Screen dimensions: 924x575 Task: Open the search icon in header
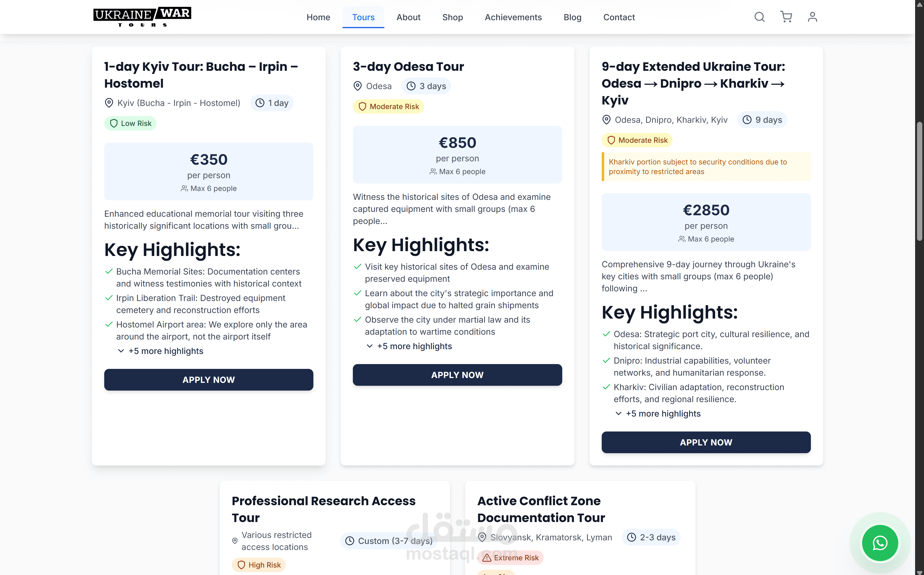[759, 17]
